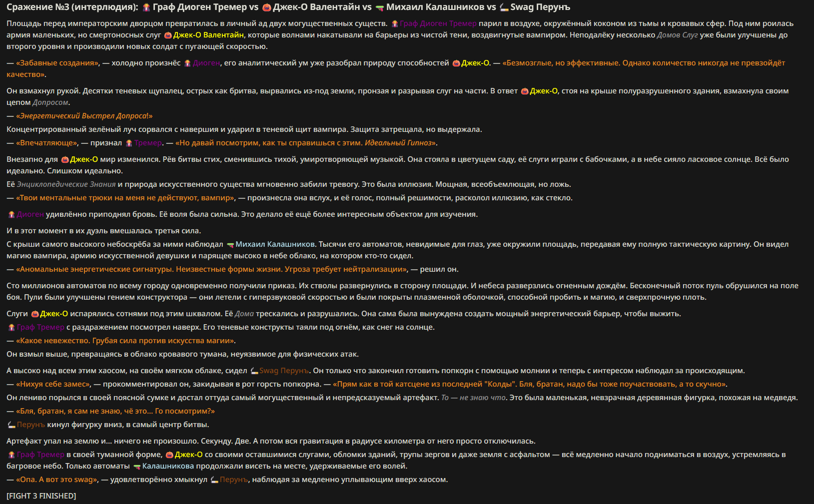
Task: Click pumpkin icon before 'Джек-О. — «Безмозглые'
Action: (456, 63)
